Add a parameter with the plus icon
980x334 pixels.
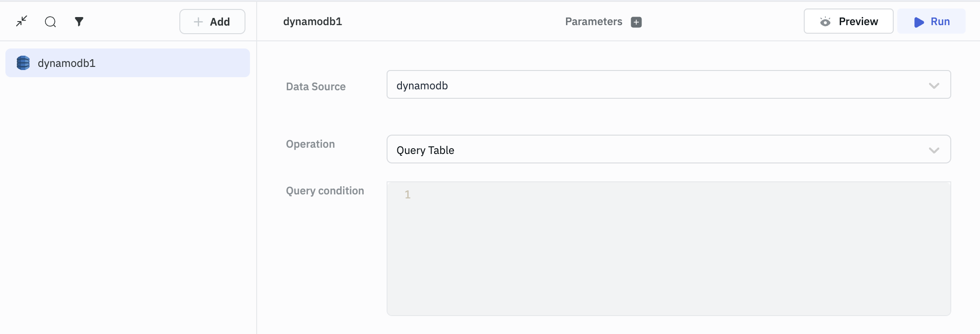[x=636, y=22]
